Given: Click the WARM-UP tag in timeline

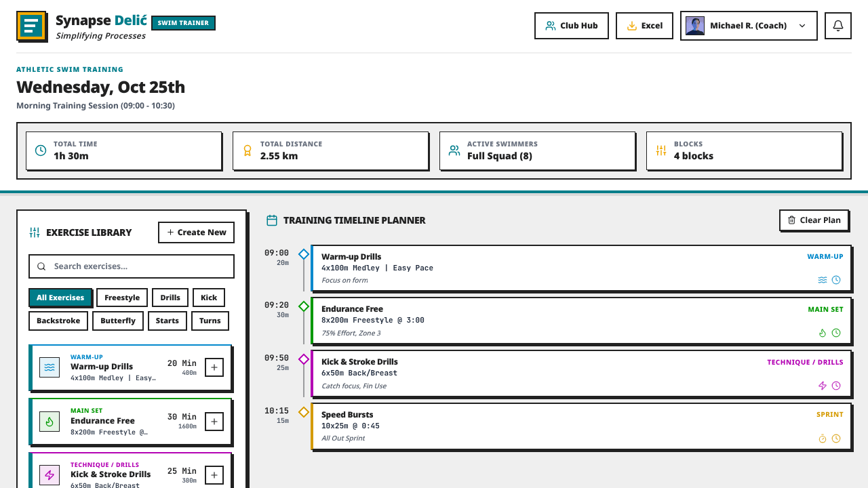Looking at the screenshot, I should click(825, 257).
